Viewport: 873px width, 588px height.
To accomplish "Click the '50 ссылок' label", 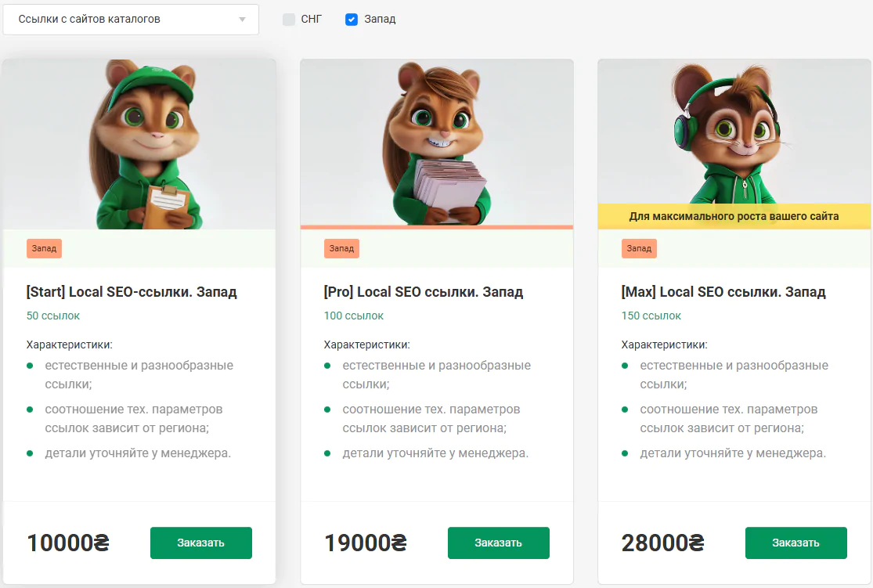I will (53, 316).
